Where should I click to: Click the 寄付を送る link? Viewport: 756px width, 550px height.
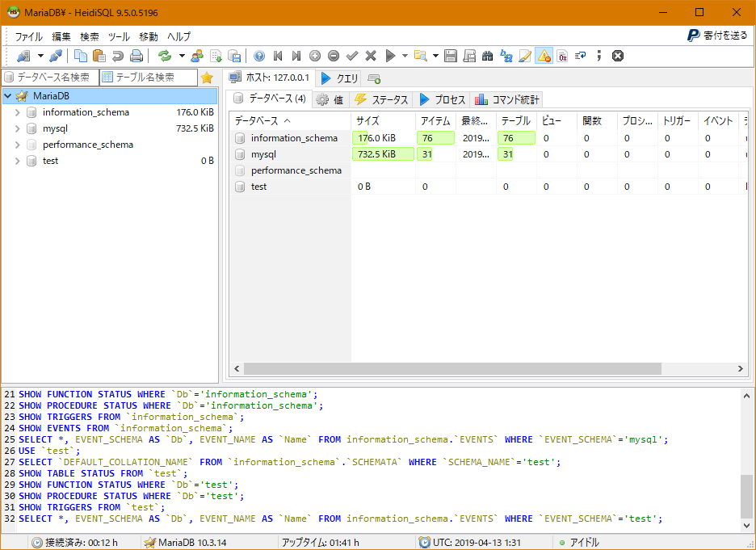coord(723,36)
